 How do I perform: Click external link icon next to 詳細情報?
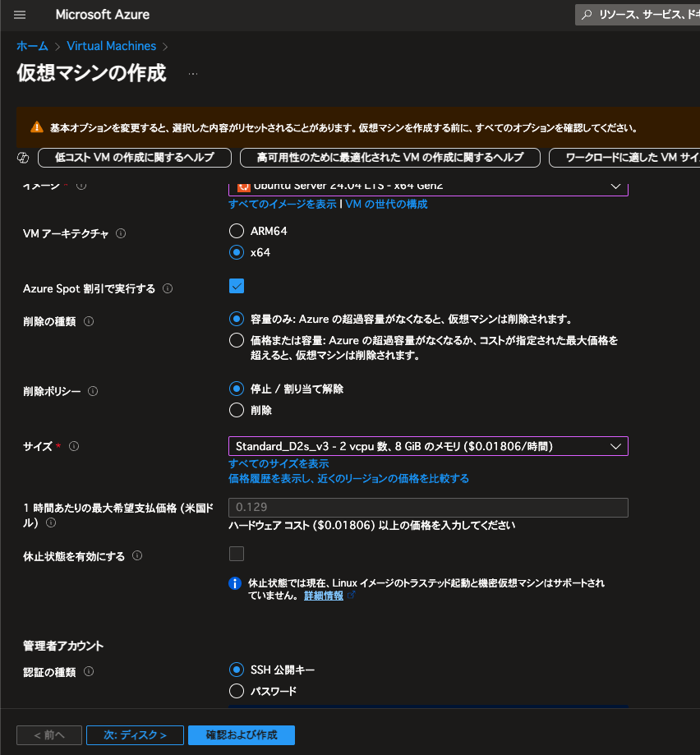351,595
